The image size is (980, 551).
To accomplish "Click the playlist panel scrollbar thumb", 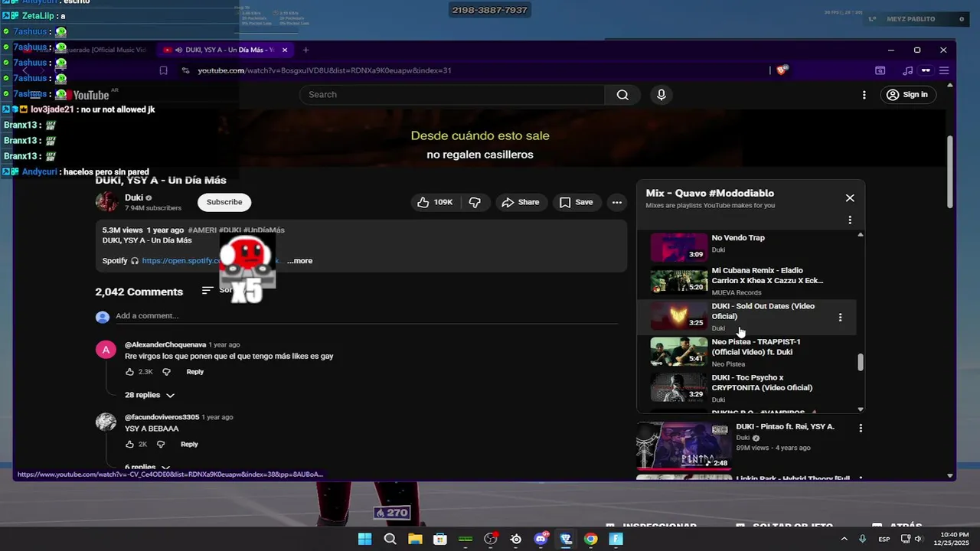I will coord(861,362).
